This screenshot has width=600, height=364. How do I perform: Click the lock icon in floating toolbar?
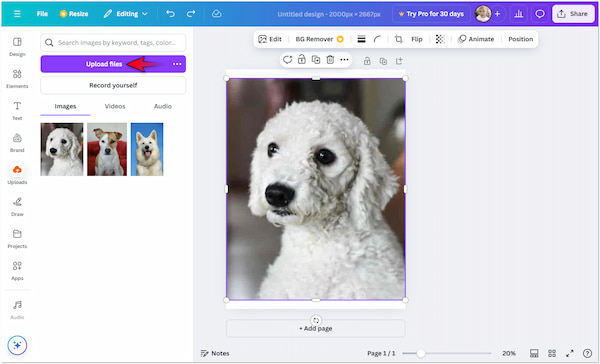click(x=302, y=60)
